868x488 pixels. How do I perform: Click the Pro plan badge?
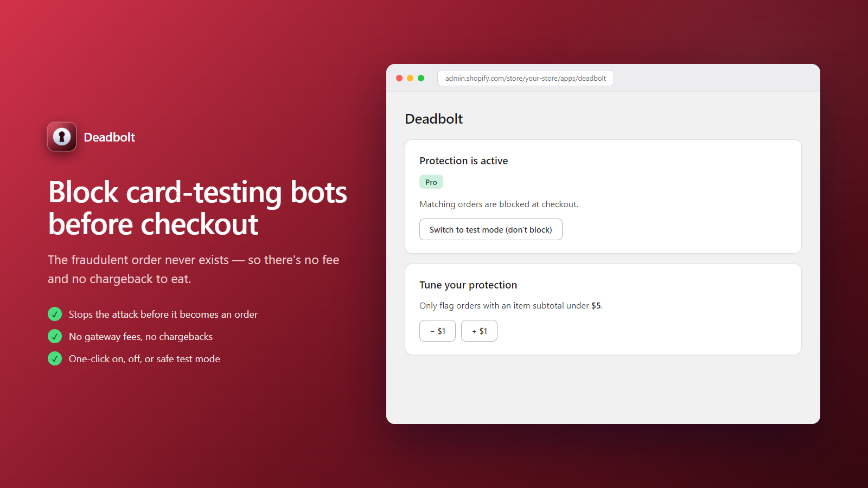pos(431,182)
